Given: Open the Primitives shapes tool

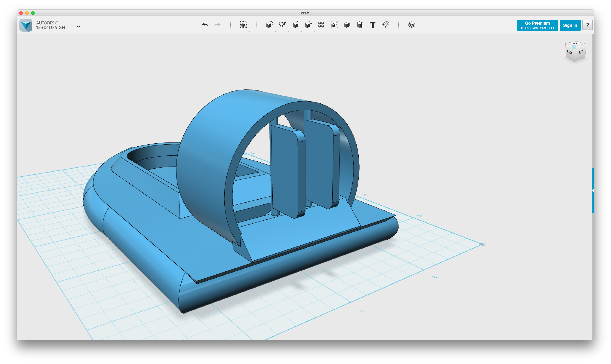Looking at the screenshot, I should [269, 25].
